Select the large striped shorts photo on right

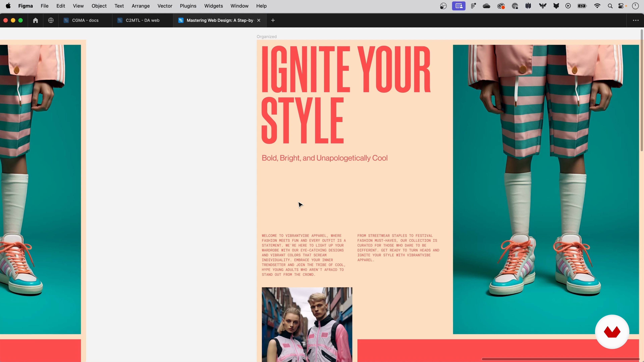(546, 189)
